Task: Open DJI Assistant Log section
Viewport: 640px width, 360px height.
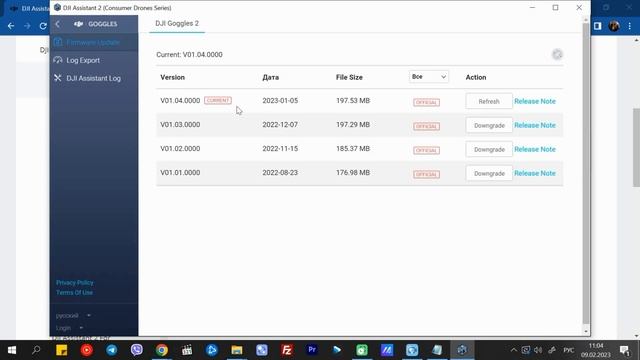Action: click(93, 78)
